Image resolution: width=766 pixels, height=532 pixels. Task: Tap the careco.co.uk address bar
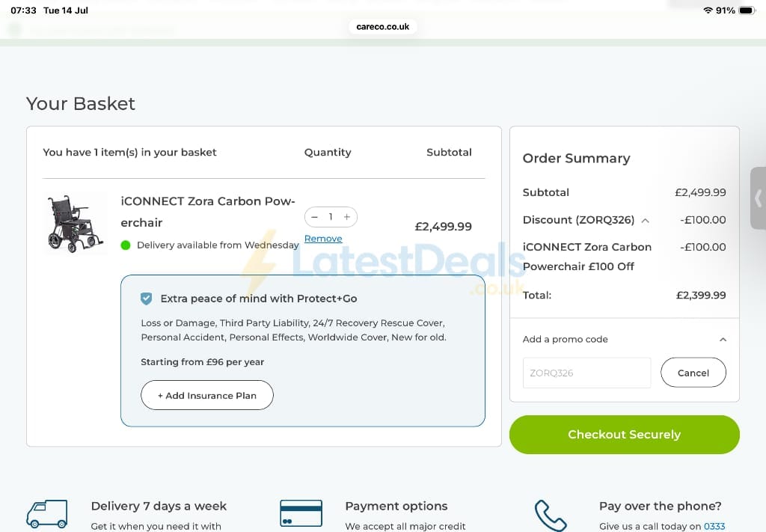point(383,26)
